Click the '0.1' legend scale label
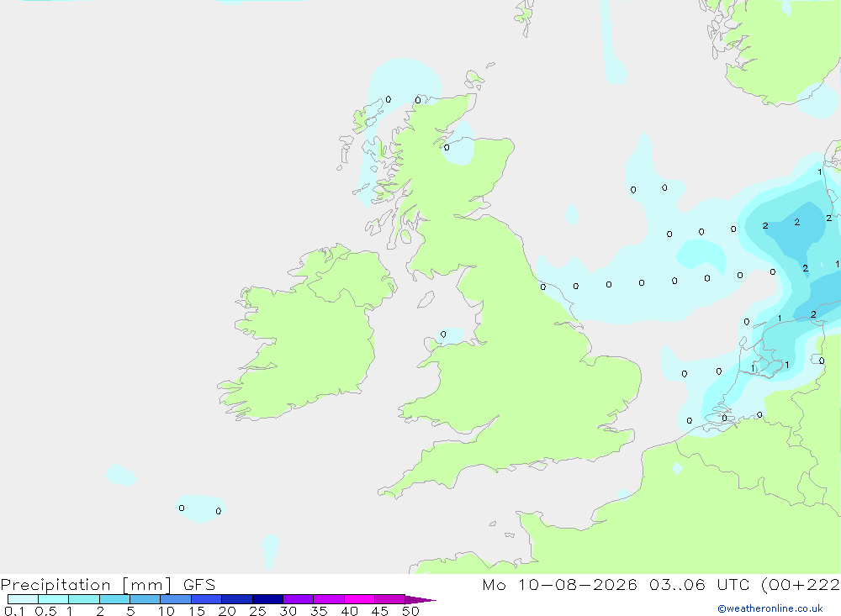 (x=14, y=611)
